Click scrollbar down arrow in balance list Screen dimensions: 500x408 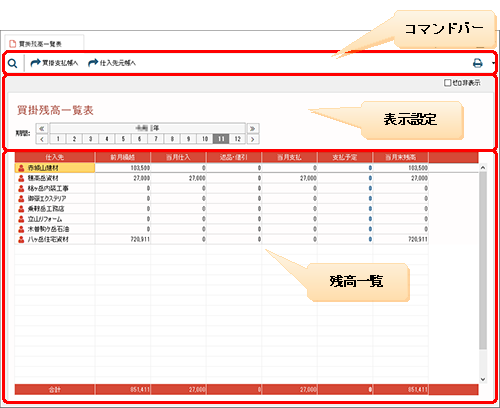[x=483, y=379]
